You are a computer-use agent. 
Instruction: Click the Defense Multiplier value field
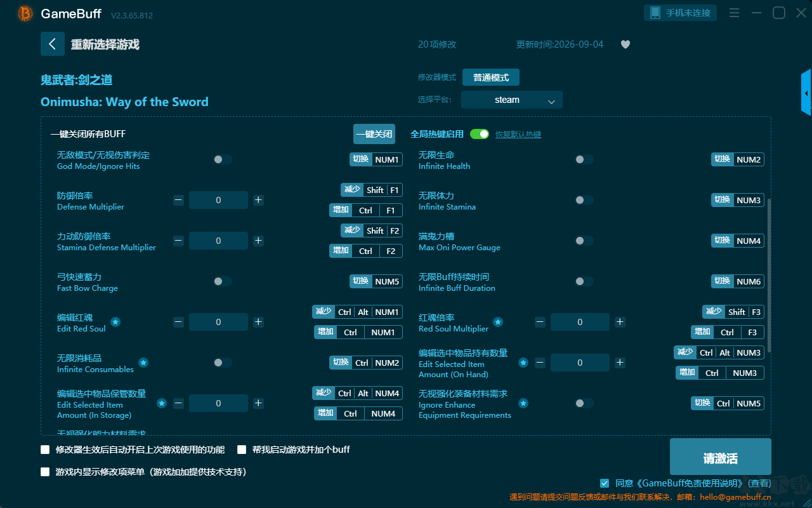[x=218, y=200]
